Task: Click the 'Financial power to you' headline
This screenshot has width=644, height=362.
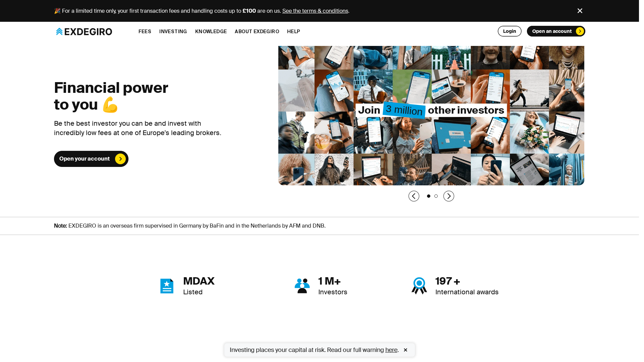Action: click(111, 96)
